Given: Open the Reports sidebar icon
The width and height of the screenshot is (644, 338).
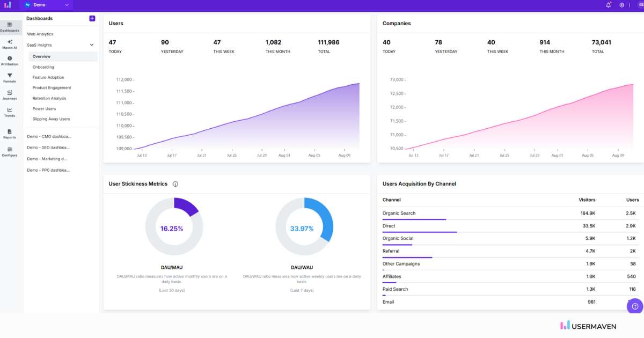Looking at the screenshot, I should click(10, 134).
